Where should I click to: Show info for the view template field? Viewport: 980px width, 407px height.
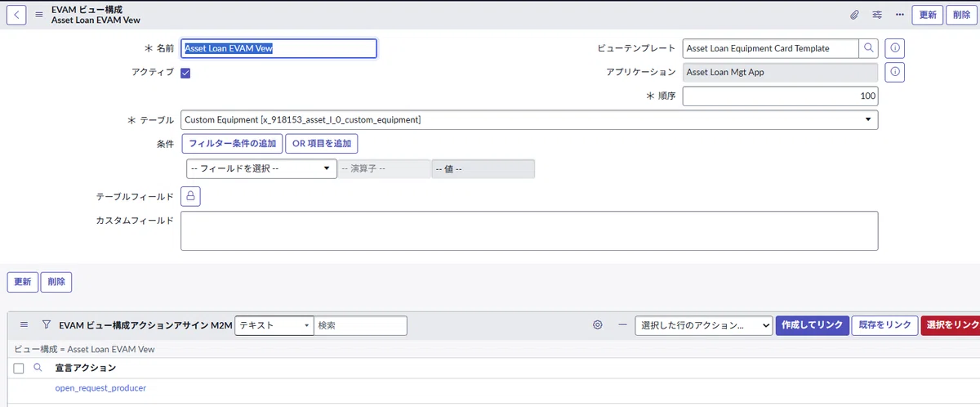pos(895,48)
